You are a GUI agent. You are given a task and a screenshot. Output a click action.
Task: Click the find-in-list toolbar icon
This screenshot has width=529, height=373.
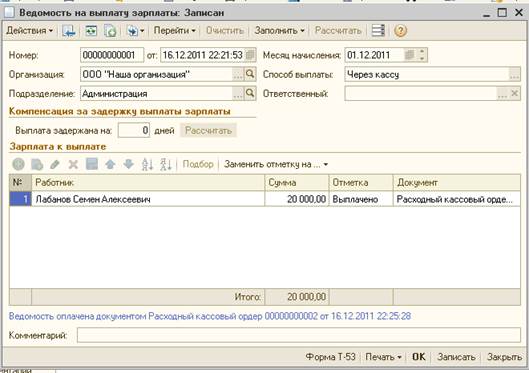click(x=69, y=31)
